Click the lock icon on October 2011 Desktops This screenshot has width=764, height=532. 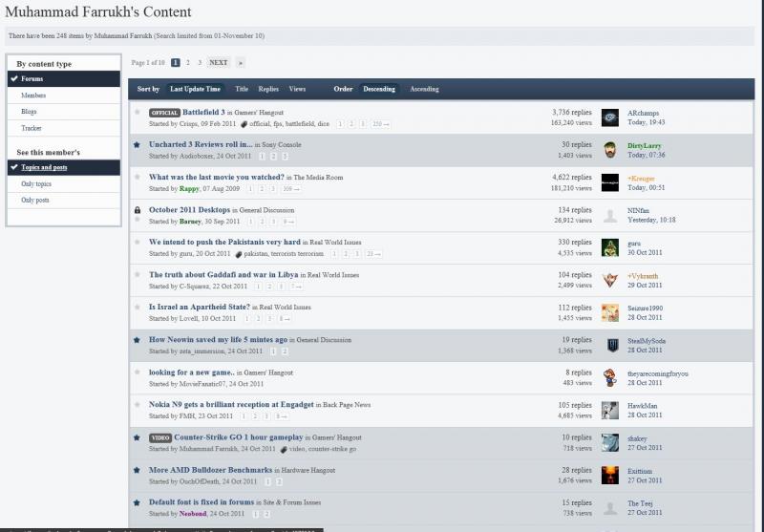click(138, 210)
